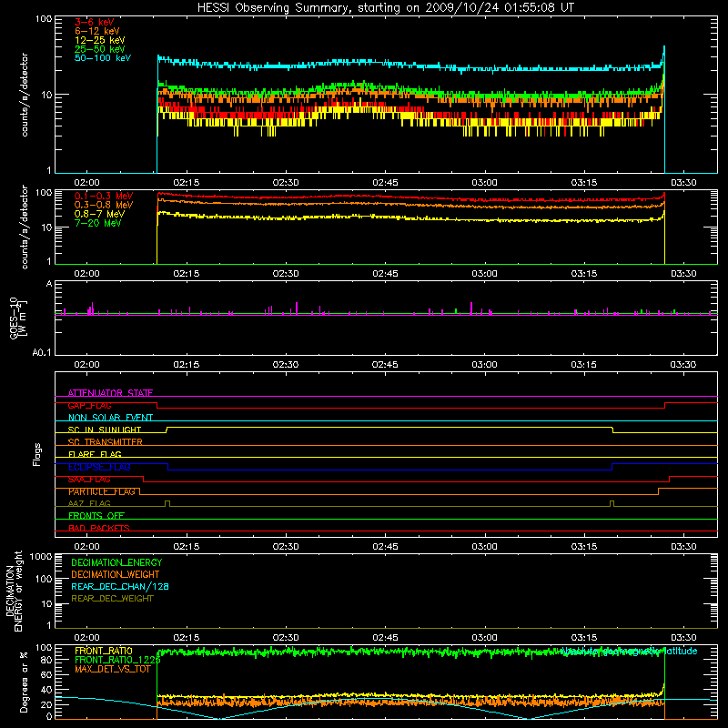Click the spike at end of 50-100 keV curve

664,55
